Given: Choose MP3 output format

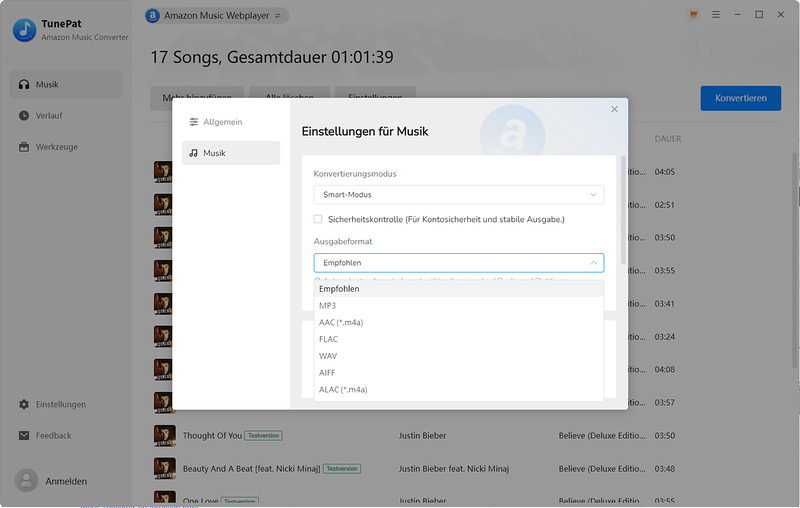Looking at the screenshot, I should 459,306.
